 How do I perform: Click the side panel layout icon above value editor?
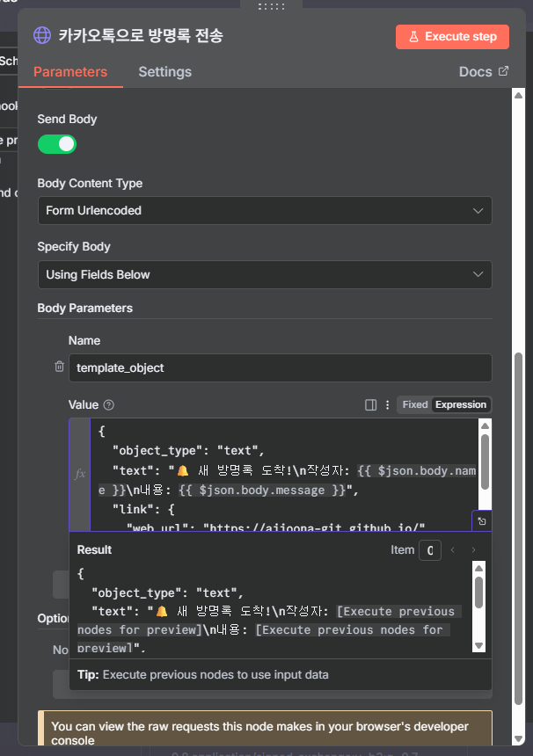pyautogui.click(x=370, y=405)
